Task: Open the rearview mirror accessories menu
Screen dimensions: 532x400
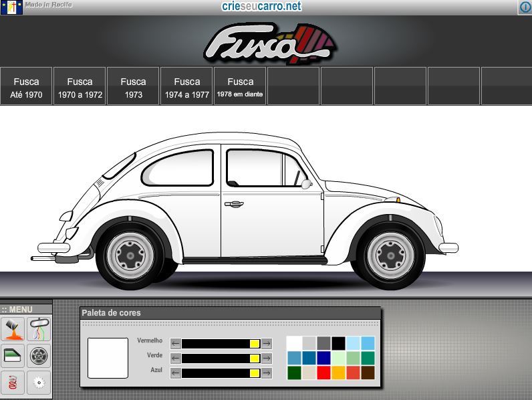Action: (x=39, y=329)
